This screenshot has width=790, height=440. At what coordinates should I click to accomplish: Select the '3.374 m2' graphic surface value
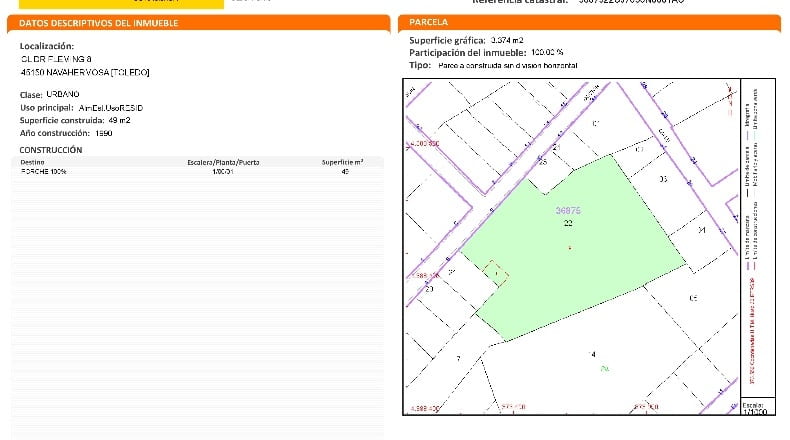(507, 40)
